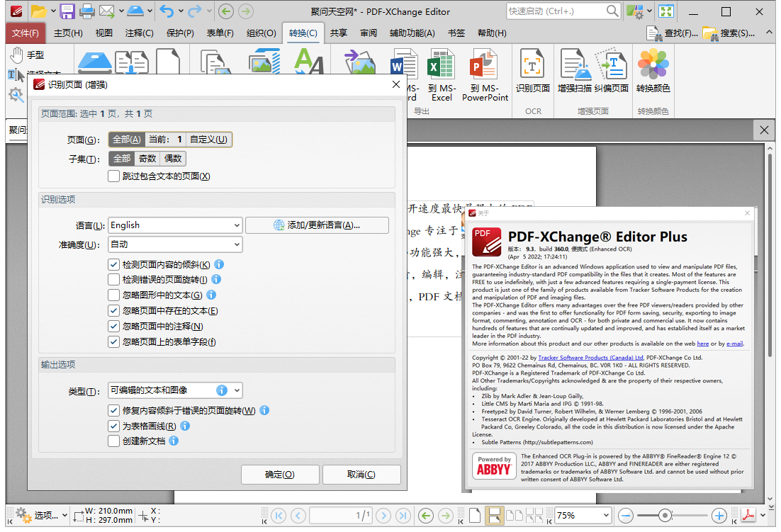Image resolution: width=781 pixels, height=532 pixels.
Task: Click the 快速启动 quick launch search field
Action: pyautogui.click(x=563, y=11)
